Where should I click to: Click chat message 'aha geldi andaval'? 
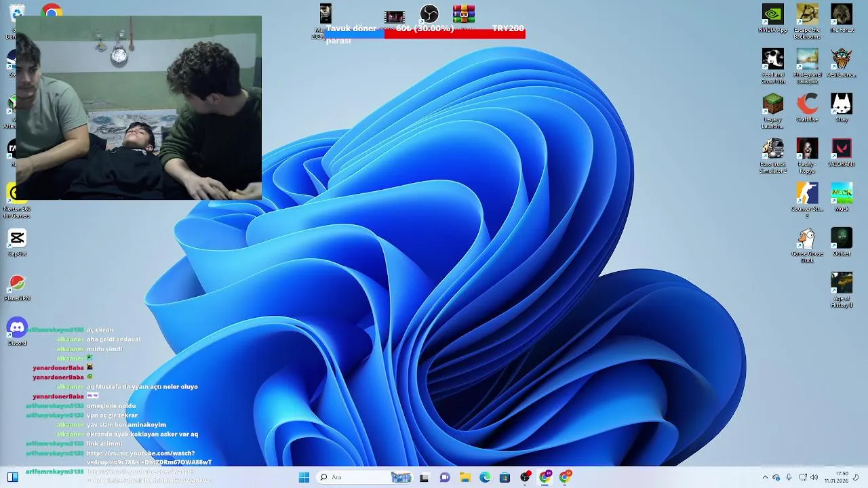pyautogui.click(x=113, y=339)
